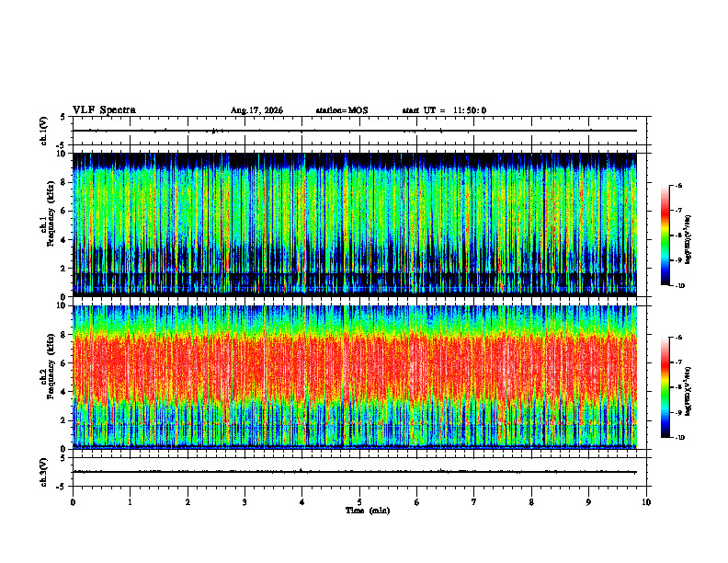This screenshot has width=728, height=563.
Task: Click the "station=MOS" header label
Action: click(342, 110)
